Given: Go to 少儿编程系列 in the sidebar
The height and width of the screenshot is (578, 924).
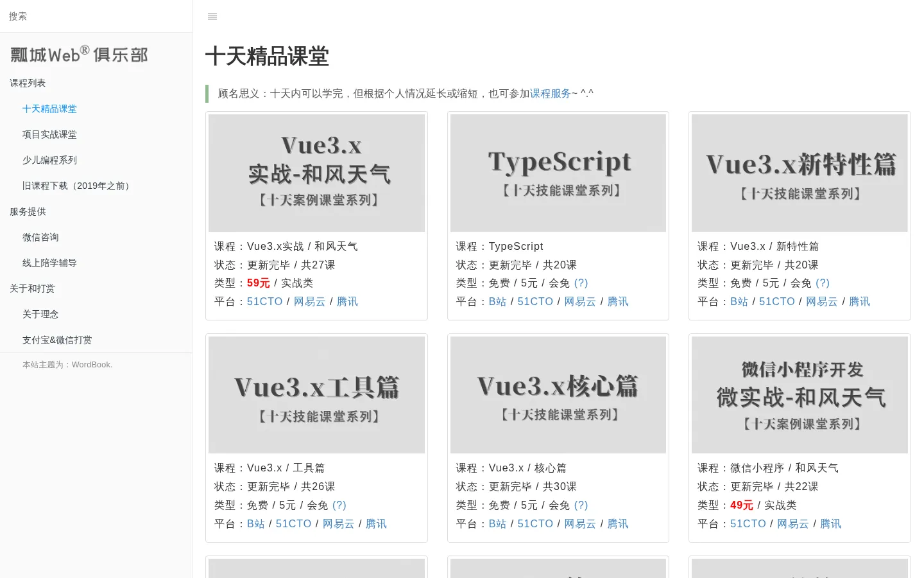Looking at the screenshot, I should click(49, 161).
